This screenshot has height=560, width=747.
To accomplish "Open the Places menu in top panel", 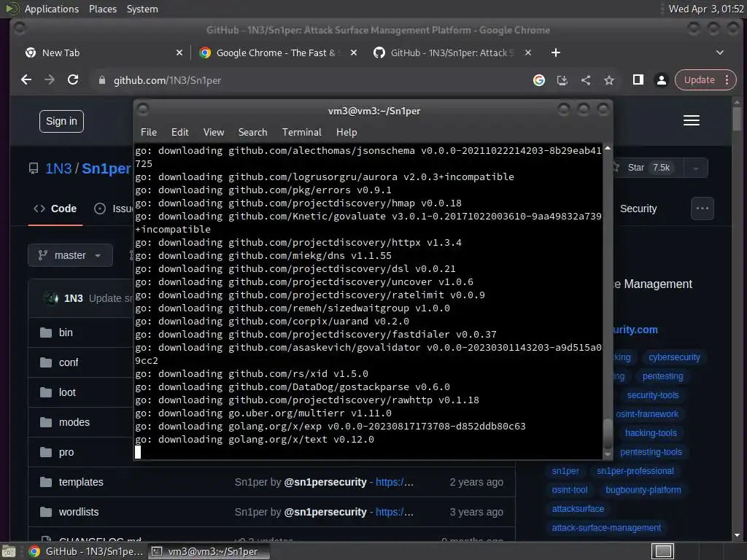I will click(x=102, y=9).
